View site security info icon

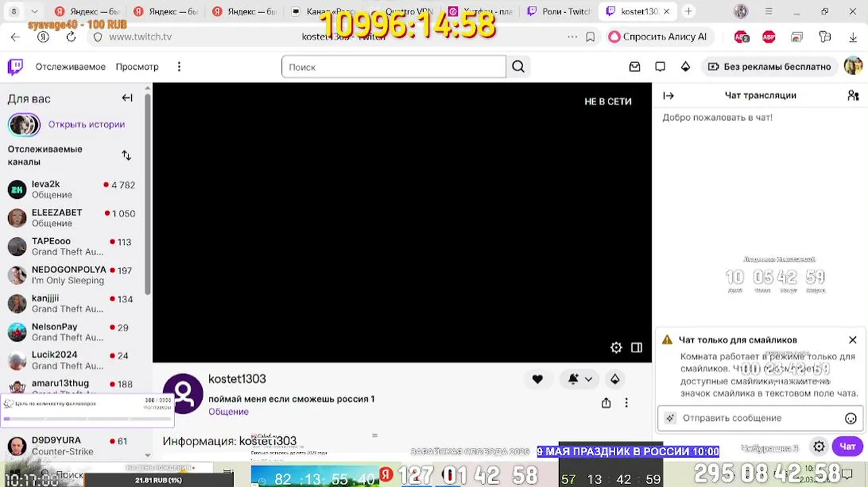(x=97, y=37)
